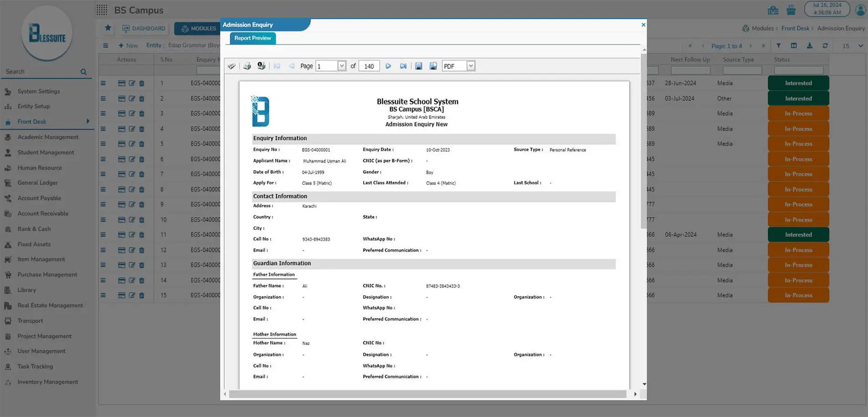The image size is (868, 417).
Task: Click the first save disk icon
Action: tap(418, 66)
